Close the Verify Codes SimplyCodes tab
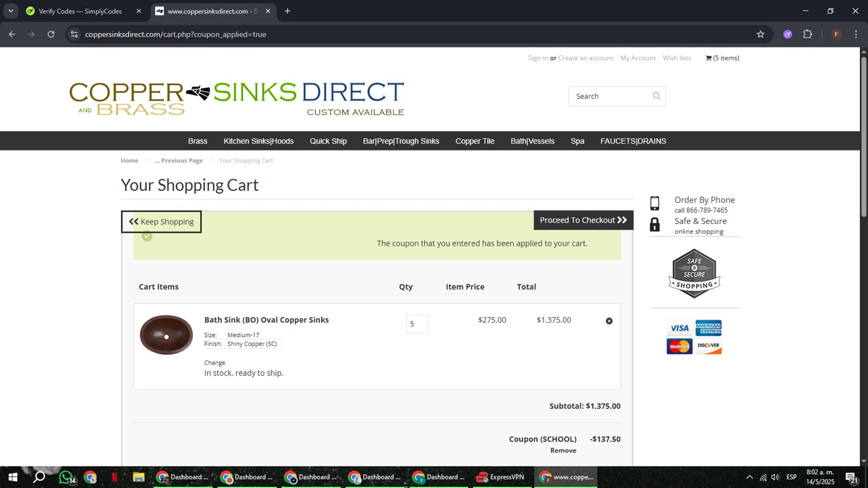 139,11
